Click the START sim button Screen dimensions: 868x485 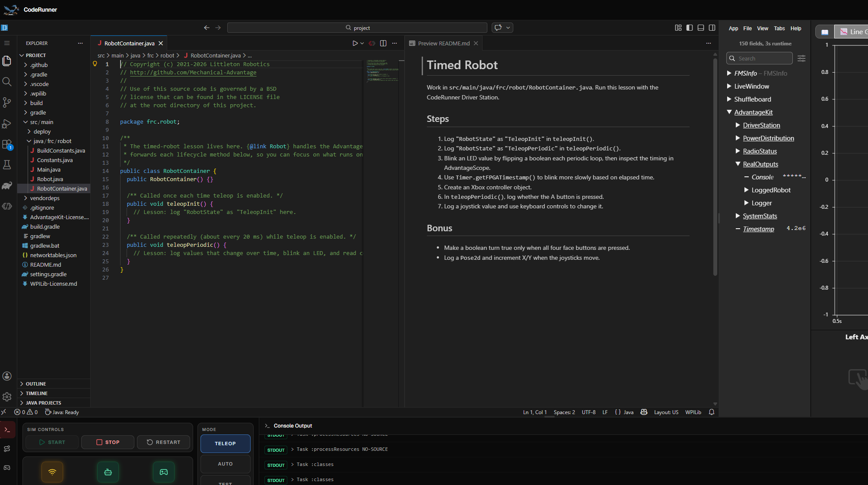point(52,442)
